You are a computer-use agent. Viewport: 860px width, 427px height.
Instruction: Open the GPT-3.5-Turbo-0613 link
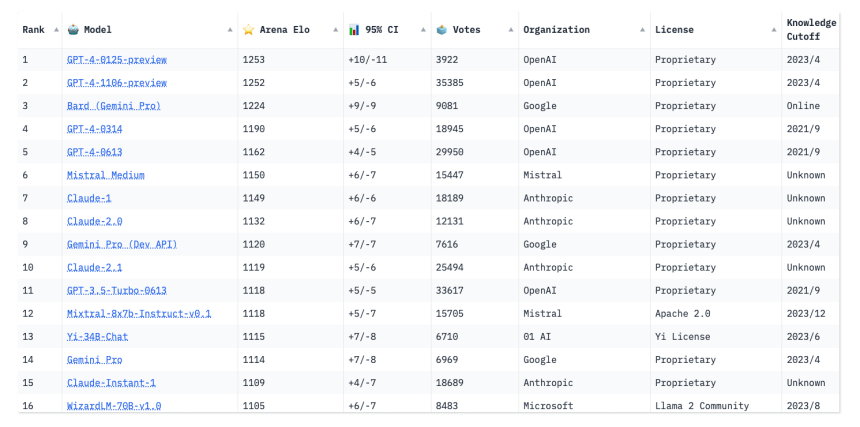tap(117, 291)
